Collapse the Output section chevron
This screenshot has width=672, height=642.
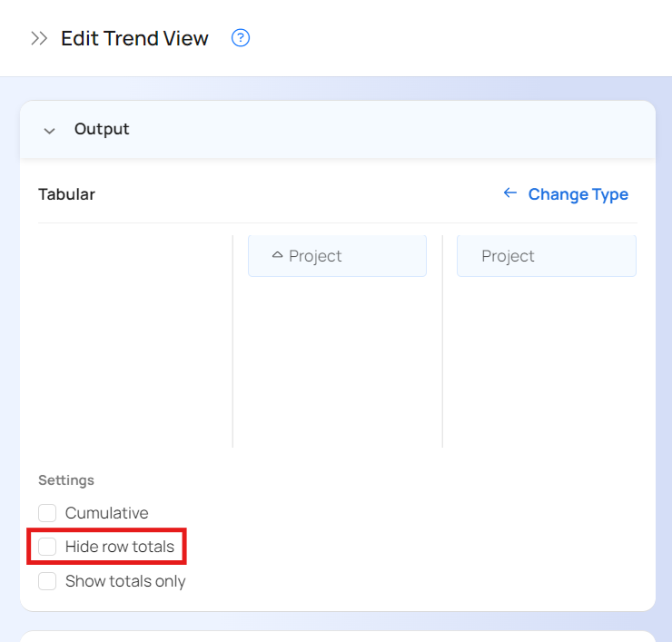click(49, 131)
